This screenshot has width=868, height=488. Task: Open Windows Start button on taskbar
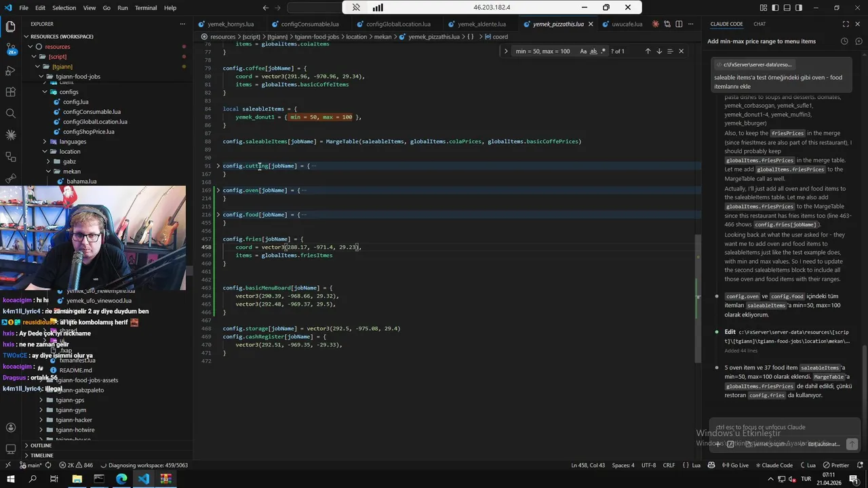[x=10, y=479]
